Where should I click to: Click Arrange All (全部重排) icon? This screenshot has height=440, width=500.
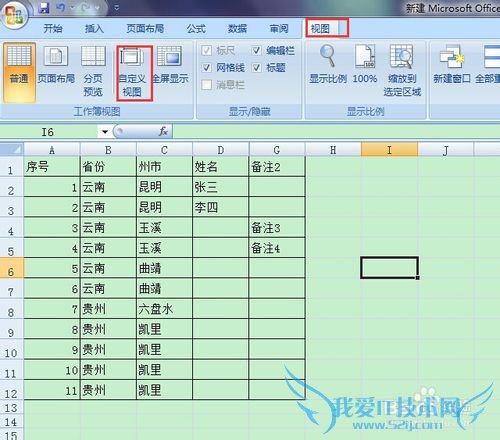coord(489,64)
